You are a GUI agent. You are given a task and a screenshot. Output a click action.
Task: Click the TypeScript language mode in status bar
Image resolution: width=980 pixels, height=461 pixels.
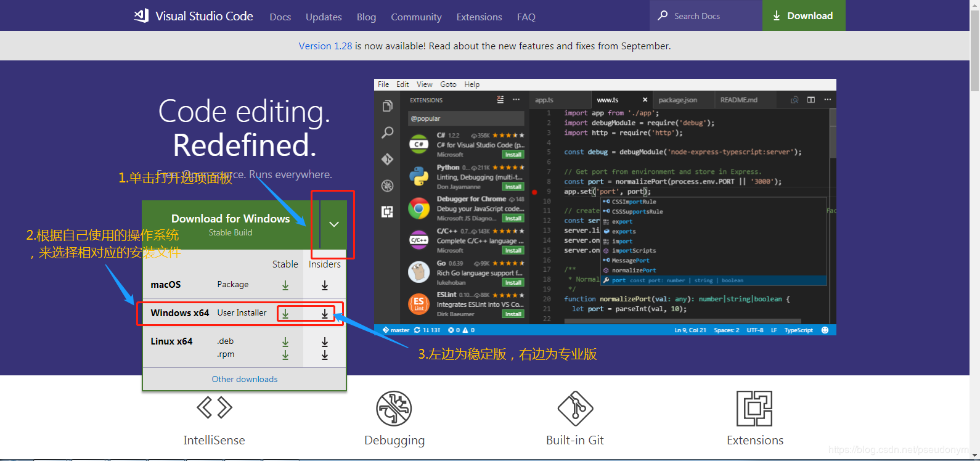click(x=799, y=330)
